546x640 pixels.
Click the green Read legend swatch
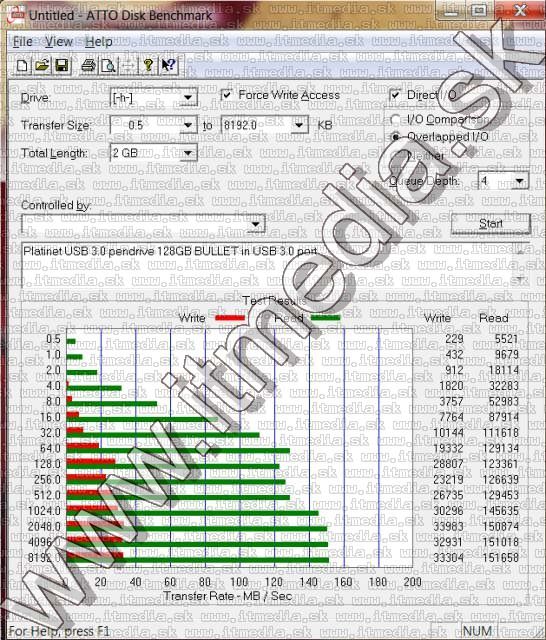[x=326, y=318]
